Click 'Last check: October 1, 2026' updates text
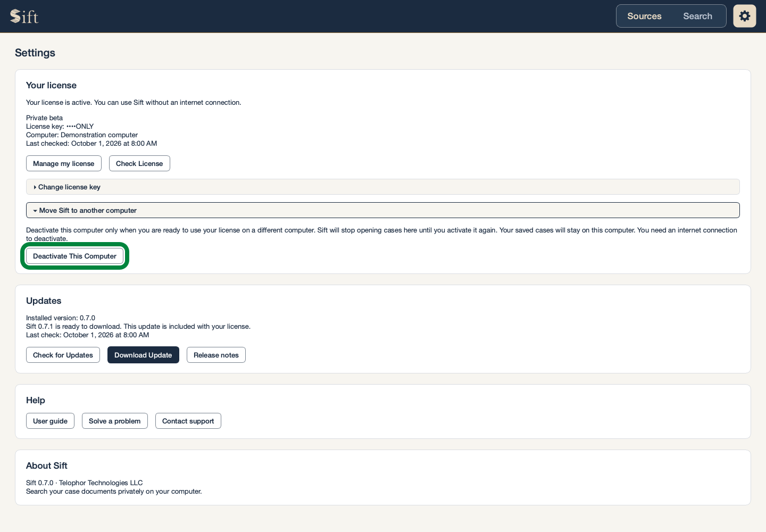This screenshot has height=532, width=766. click(88, 335)
